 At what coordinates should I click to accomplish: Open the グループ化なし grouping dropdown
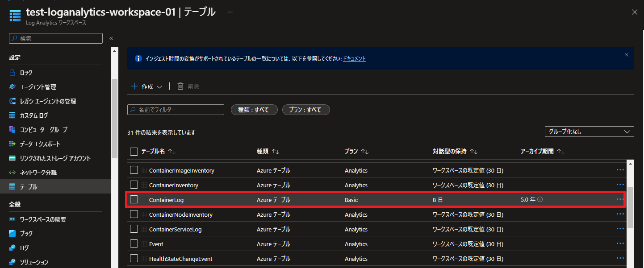pyautogui.click(x=589, y=132)
